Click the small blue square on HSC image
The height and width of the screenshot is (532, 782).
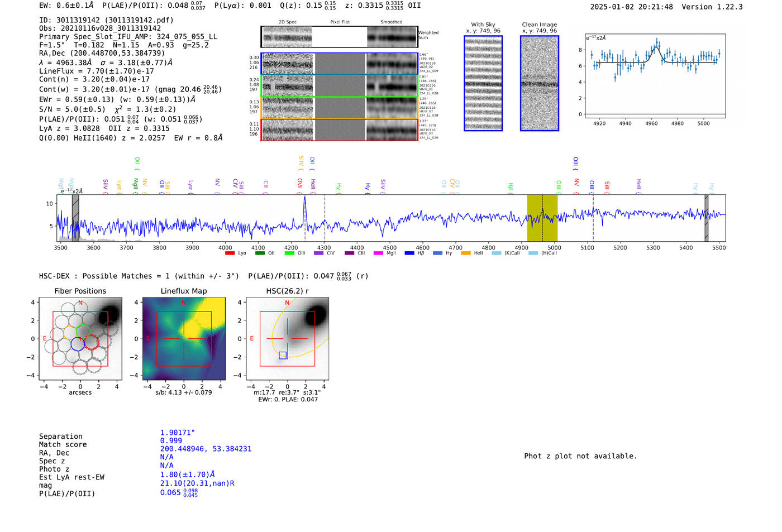283,355
